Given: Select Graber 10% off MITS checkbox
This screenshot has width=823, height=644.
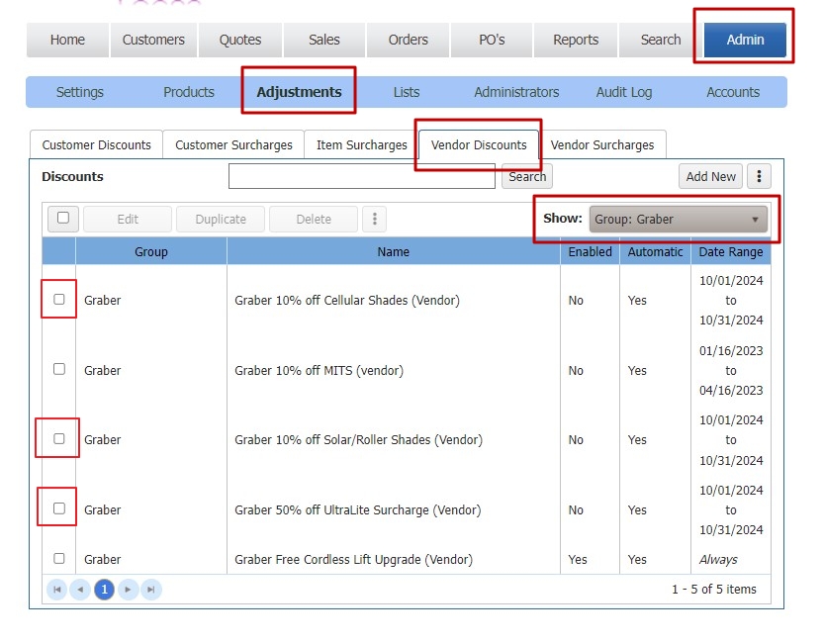Looking at the screenshot, I should (x=59, y=369).
